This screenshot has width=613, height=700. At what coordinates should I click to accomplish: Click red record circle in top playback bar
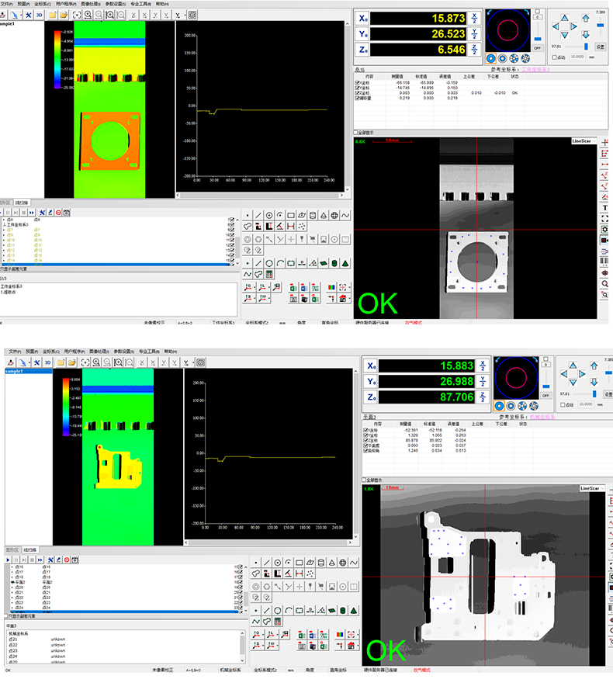click(58, 213)
